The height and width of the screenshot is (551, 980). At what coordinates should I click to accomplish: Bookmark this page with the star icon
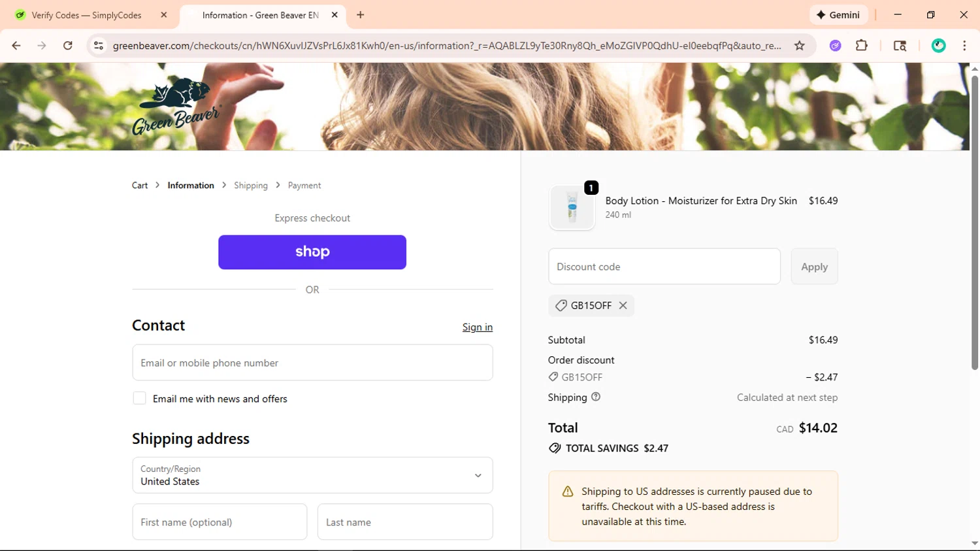coord(799,46)
